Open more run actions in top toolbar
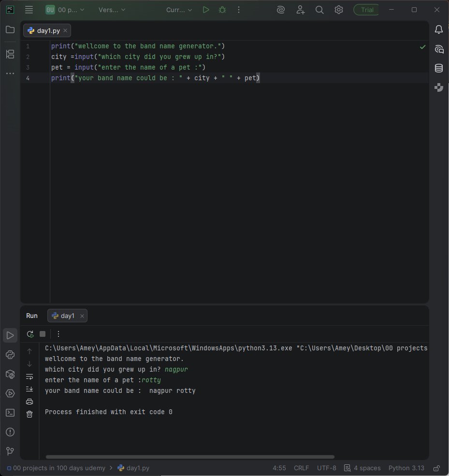Viewport: 449px width, 476px height. 239,10
